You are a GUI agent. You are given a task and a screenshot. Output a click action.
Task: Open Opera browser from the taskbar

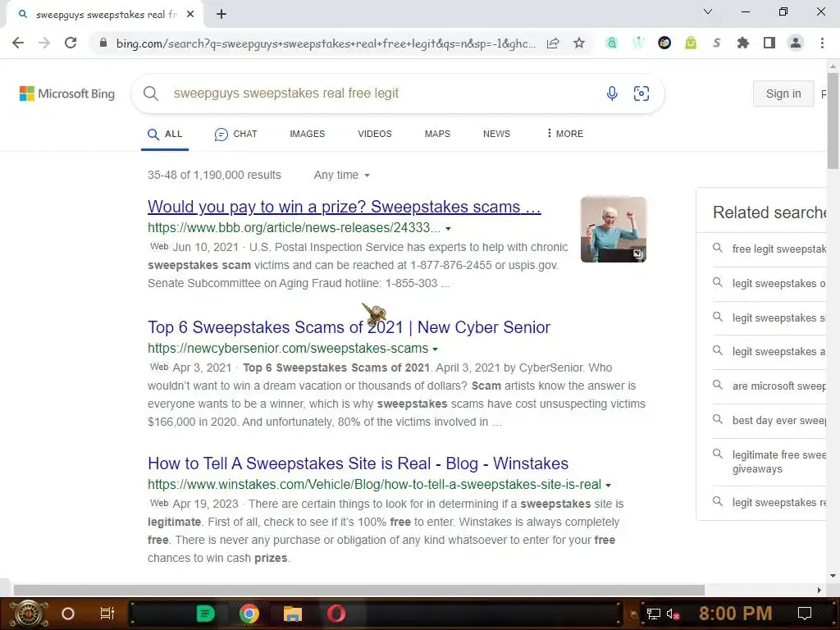(336, 614)
